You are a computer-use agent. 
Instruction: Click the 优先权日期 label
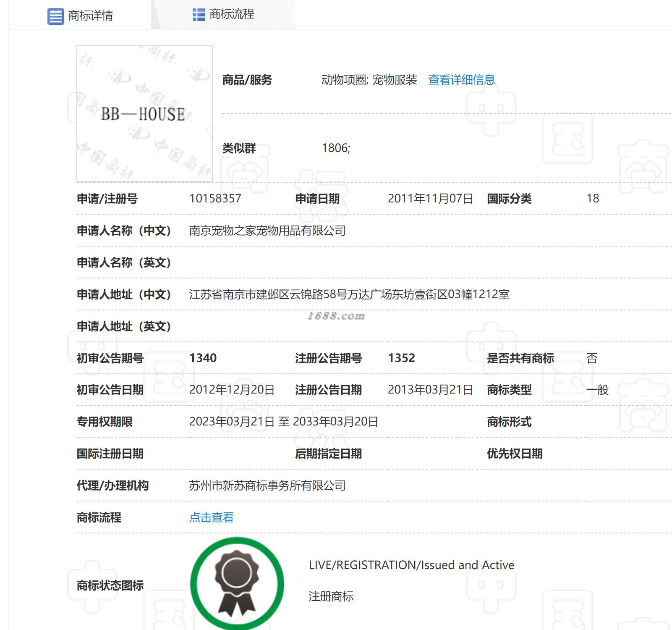click(x=515, y=454)
